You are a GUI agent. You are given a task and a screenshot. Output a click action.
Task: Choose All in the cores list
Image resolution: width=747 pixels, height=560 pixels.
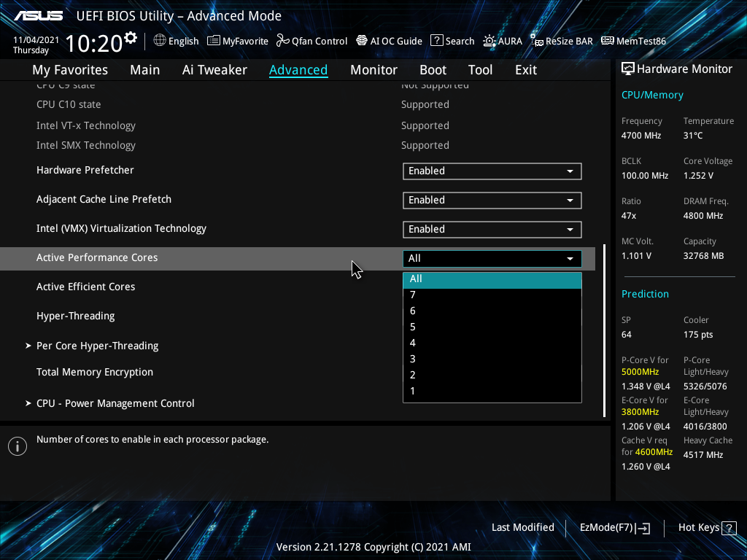492,279
